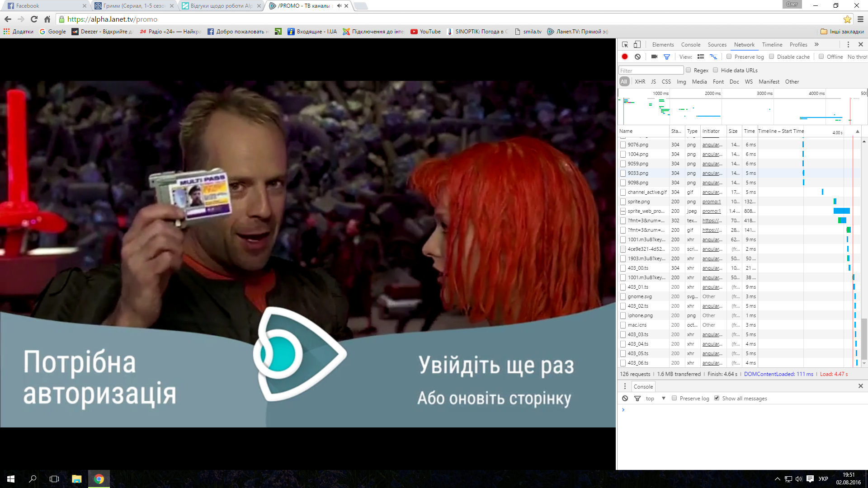
Task: Filter requests by XHR type
Action: [640, 82]
